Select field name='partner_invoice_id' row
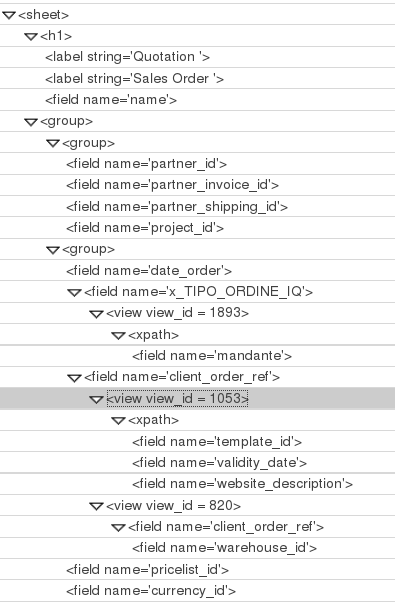The image size is (395, 605). (198, 185)
